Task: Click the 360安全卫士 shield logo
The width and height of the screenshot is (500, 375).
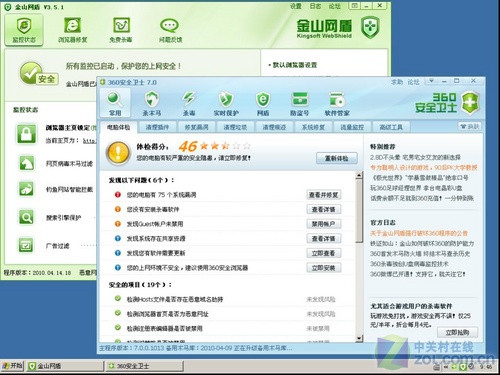Action: (x=470, y=103)
